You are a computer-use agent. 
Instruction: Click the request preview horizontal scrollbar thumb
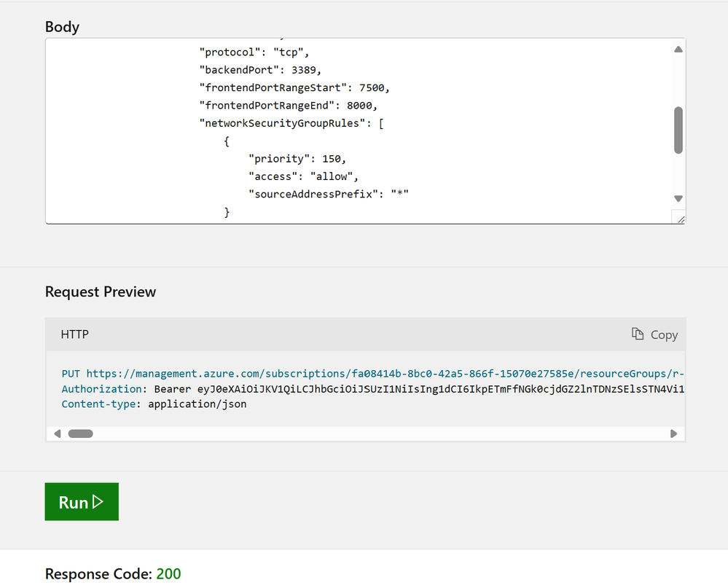(81, 434)
